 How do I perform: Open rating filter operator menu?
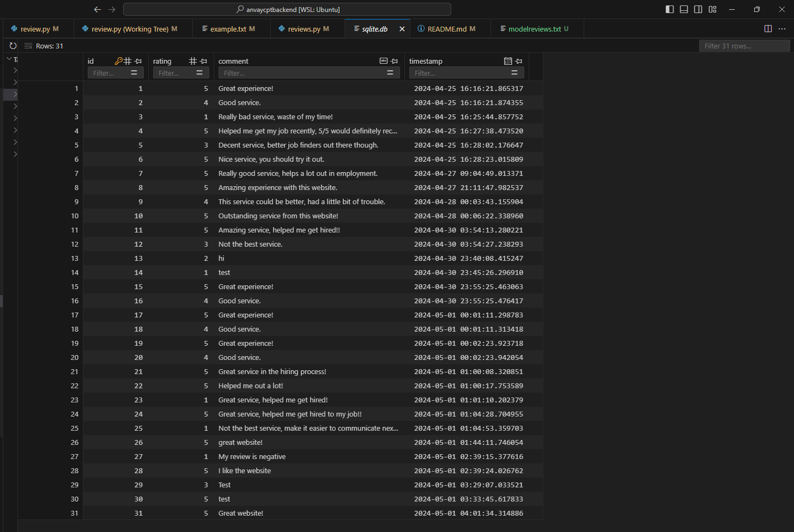click(x=199, y=73)
